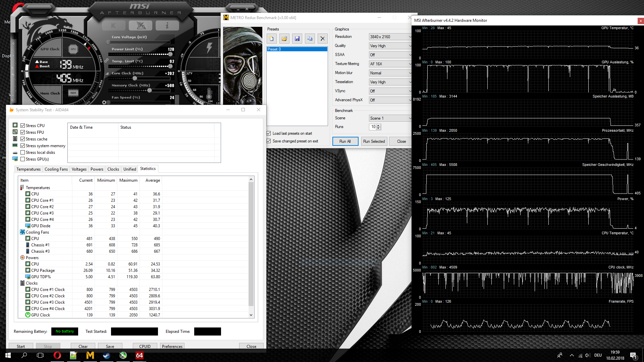The image size is (644, 362).
Task: Click the duplicate preset icon
Action: click(x=310, y=39)
